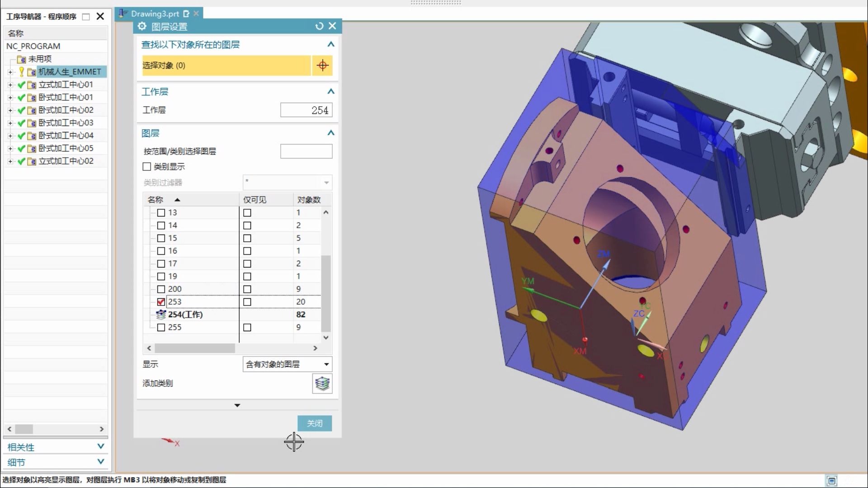Image resolution: width=868 pixels, height=488 pixels.
Task: Click the 选择对象 (0) selection bar
Action: [226, 66]
